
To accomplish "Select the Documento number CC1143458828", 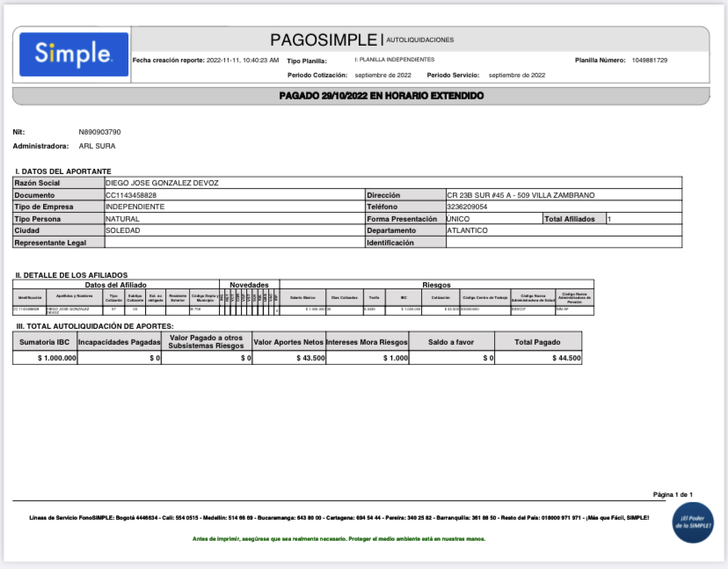I will click(131, 195).
